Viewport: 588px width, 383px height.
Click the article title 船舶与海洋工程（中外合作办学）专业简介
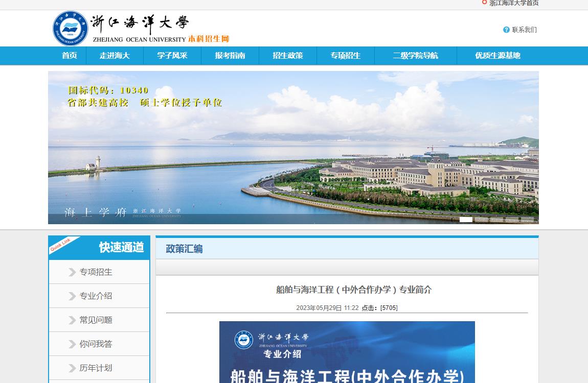coord(354,290)
